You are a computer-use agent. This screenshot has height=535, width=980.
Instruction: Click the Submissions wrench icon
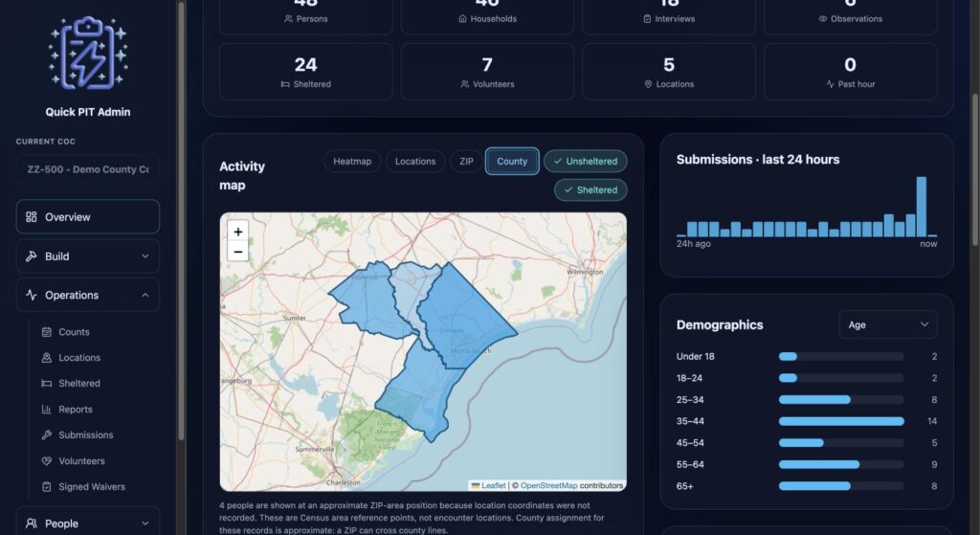click(x=46, y=435)
